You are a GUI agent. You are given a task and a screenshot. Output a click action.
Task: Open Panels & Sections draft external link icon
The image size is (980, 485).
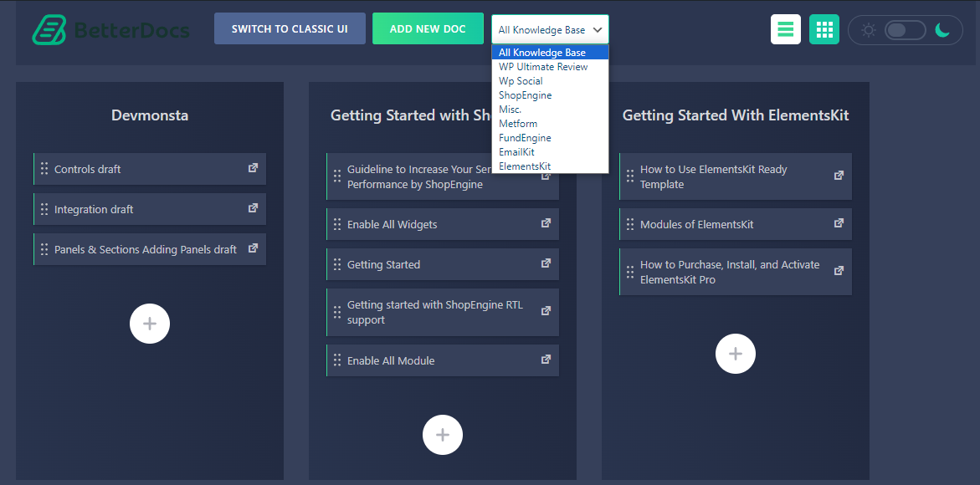[253, 248]
